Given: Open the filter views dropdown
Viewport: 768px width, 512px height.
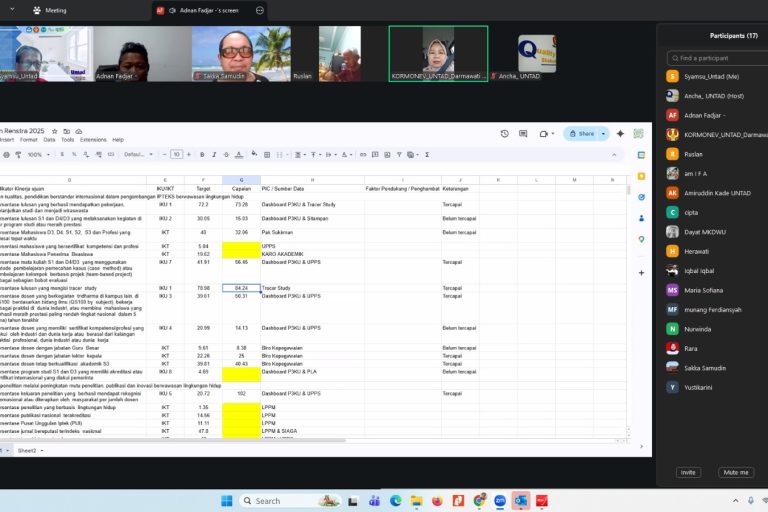Looking at the screenshot, I should pos(412,155).
